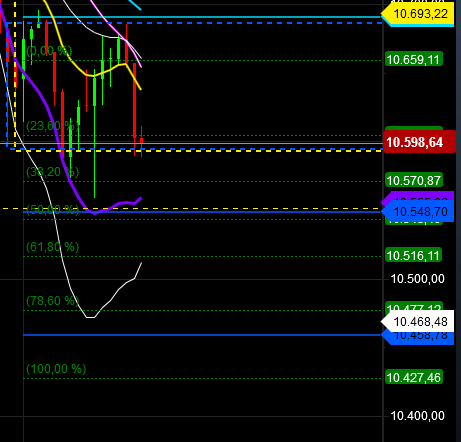Click the red current price 10.598,64 label
Image resolution: width=461 pixels, height=442 pixels.
click(x=419, y=142)
